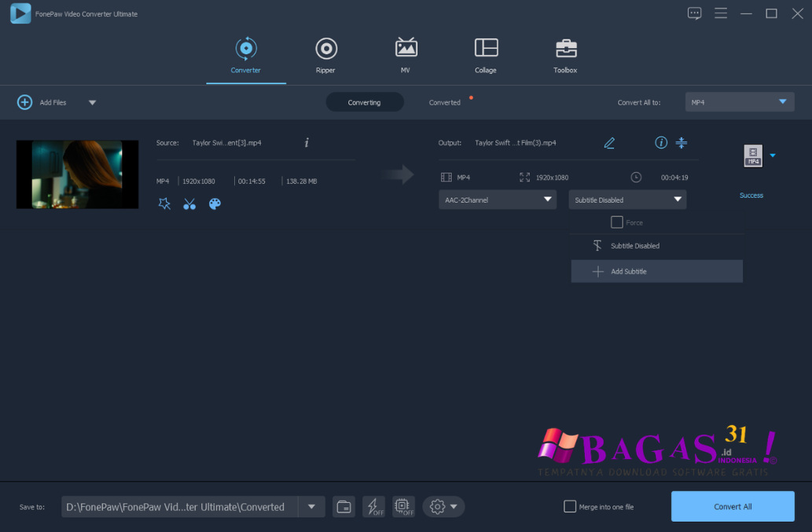Image resolution: width=812 pixels, height=532 pixels.
Task: Click the compress video icon
Action: tap(682, 142)
